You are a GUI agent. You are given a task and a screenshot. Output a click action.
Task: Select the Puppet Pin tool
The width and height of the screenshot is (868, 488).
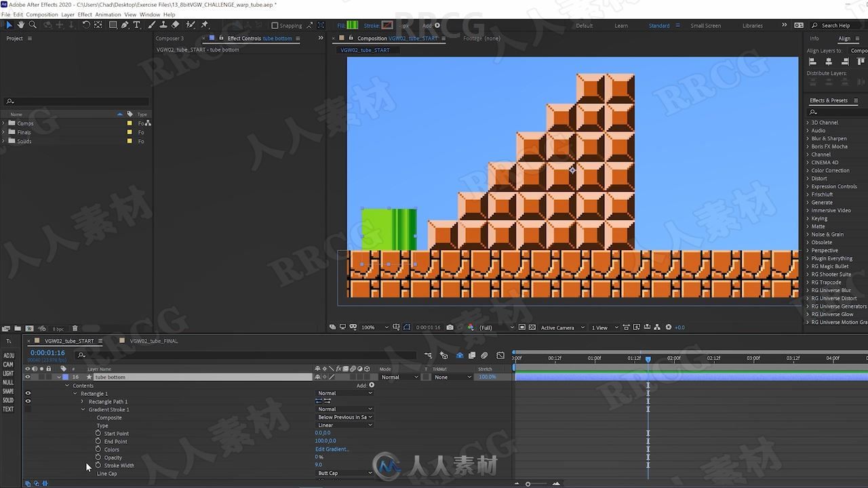(x=205, y=25)
